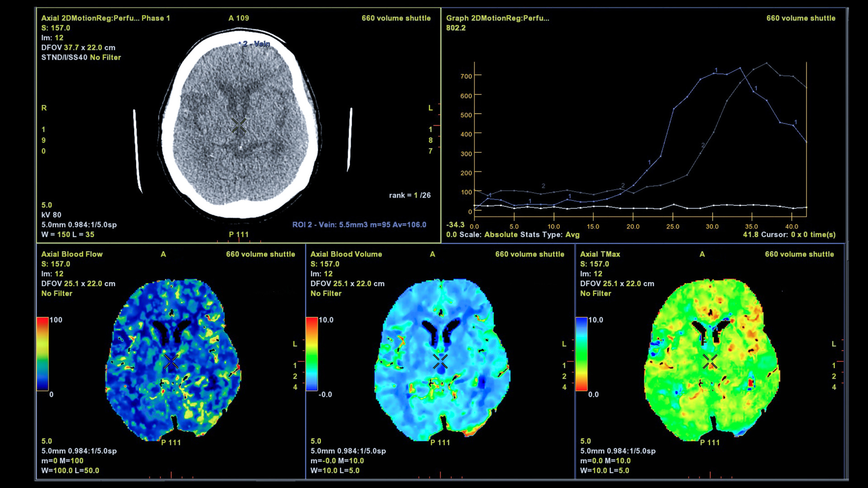
Task: Select the 'W = 150 L = 35' window level text
Action: (68, 235)
